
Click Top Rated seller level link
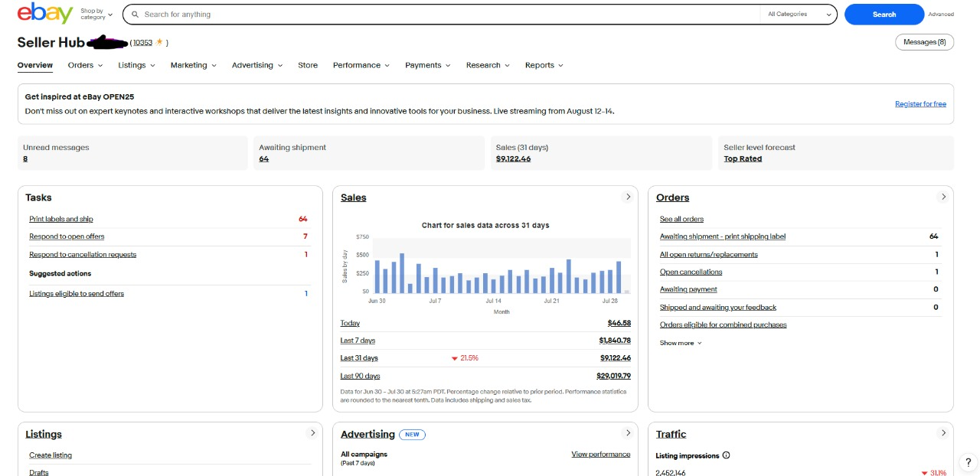743,159
